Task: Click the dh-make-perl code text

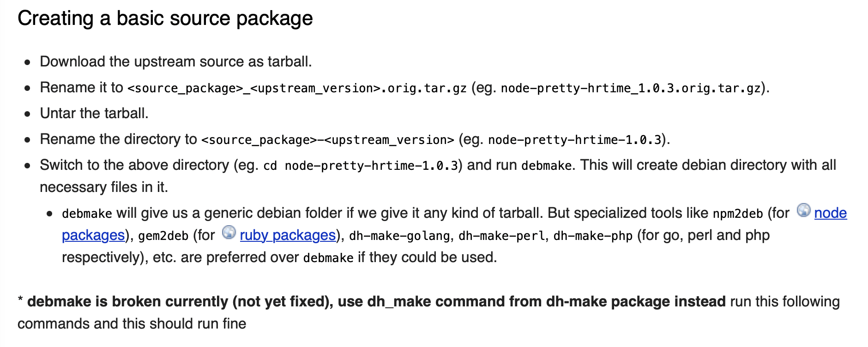Action: click(503, 236)
